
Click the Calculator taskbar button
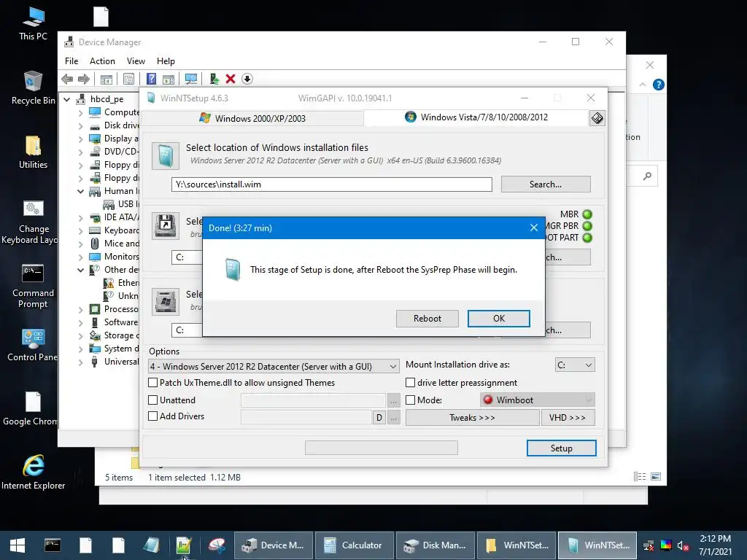point(355,545)
